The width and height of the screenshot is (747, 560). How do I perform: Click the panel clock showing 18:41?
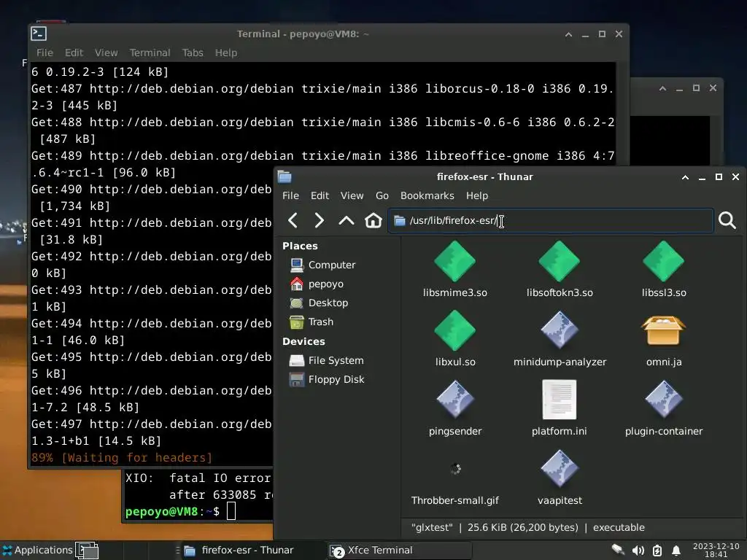point(716,550)
